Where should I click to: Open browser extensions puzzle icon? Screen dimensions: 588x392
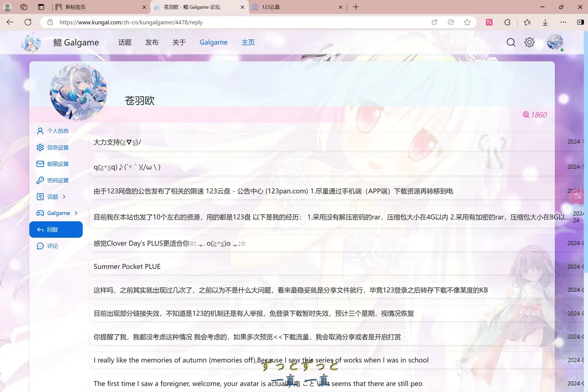(507, 22)
